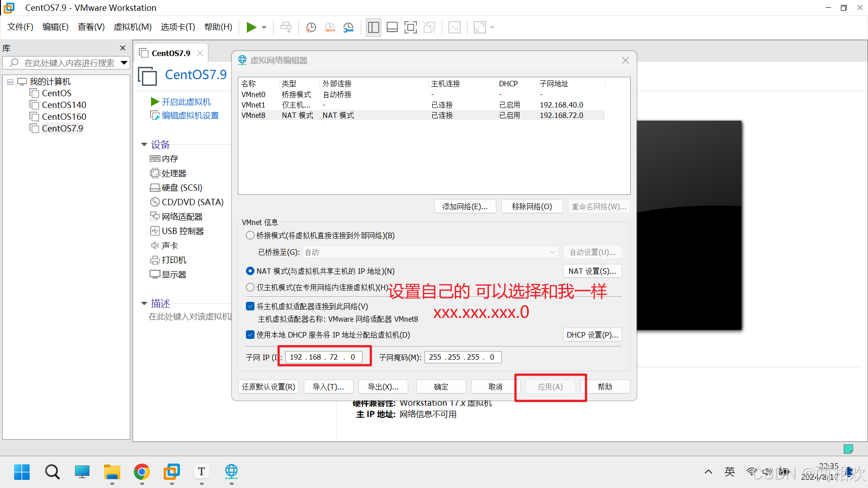The image size is (868, 488).
Task: Open Chrome from the Windows taskbar
Action: coord(142,472)
